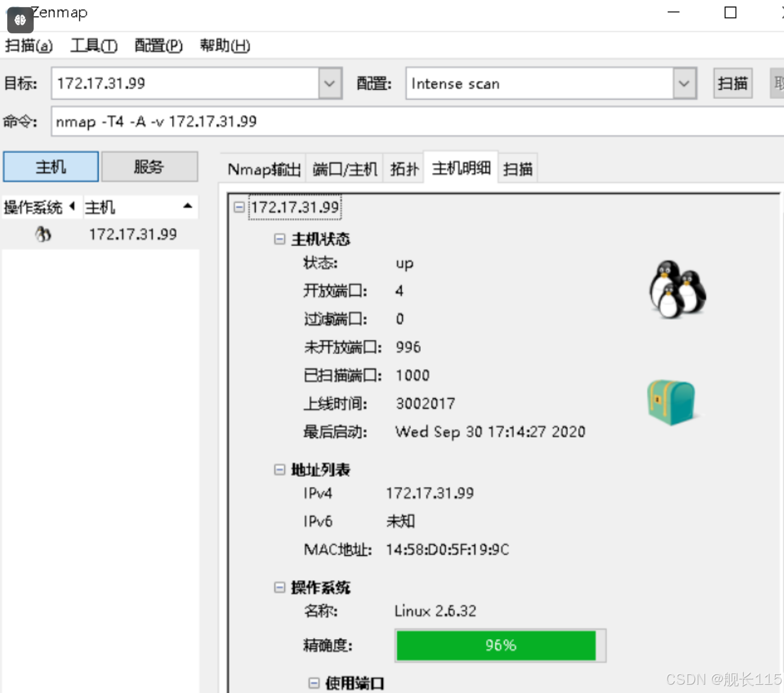
Task: Click the 过滤端口 value 0
Action: point(400,319)
